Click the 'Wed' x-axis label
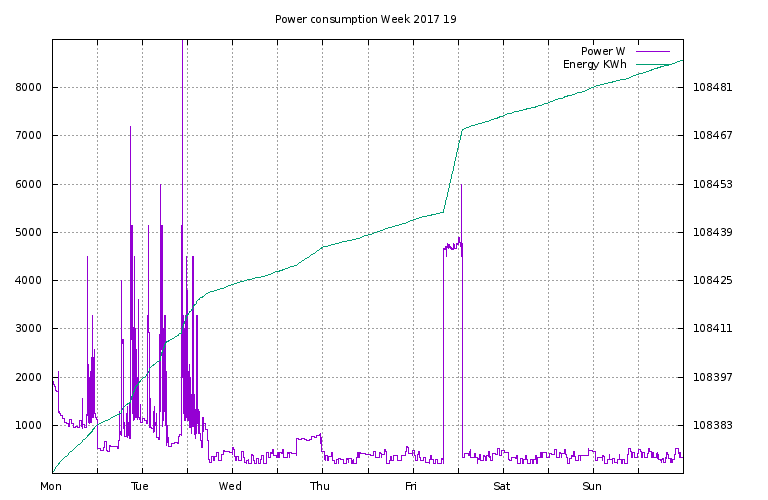 pyautogui.click(x=230, y=486)
